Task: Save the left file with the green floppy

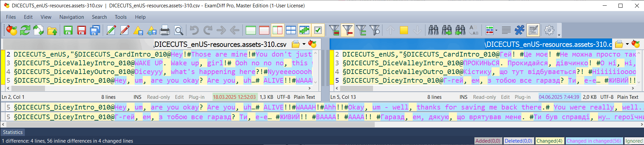Action: point(68,30)
